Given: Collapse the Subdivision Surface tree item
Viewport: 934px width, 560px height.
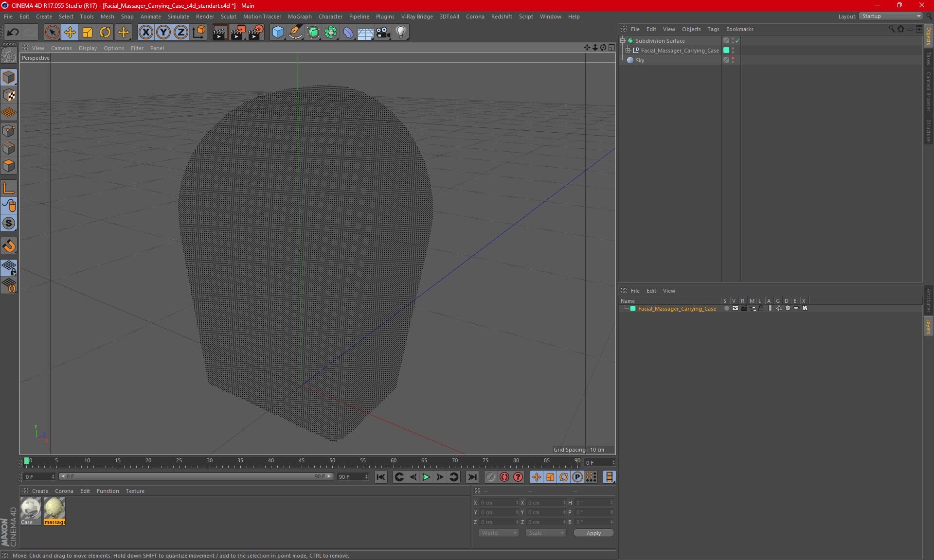Looking at the screenshot, I should (x=623, y=41).
